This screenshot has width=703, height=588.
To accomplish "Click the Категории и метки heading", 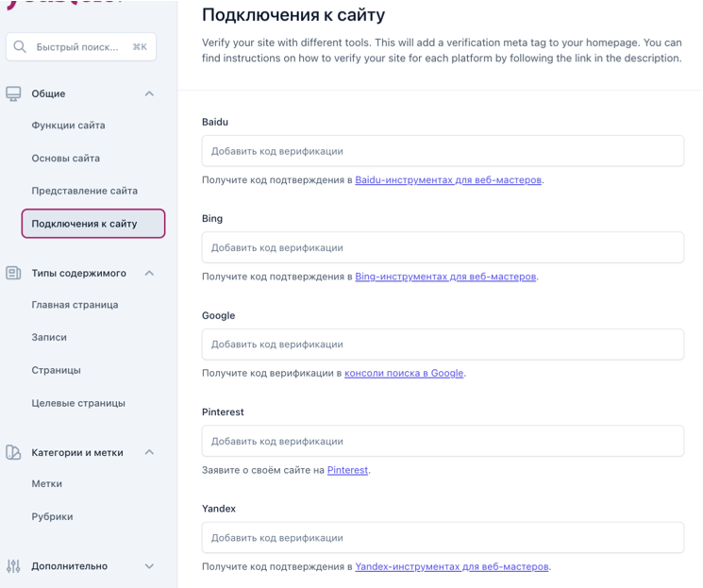I will pos(77,452).
